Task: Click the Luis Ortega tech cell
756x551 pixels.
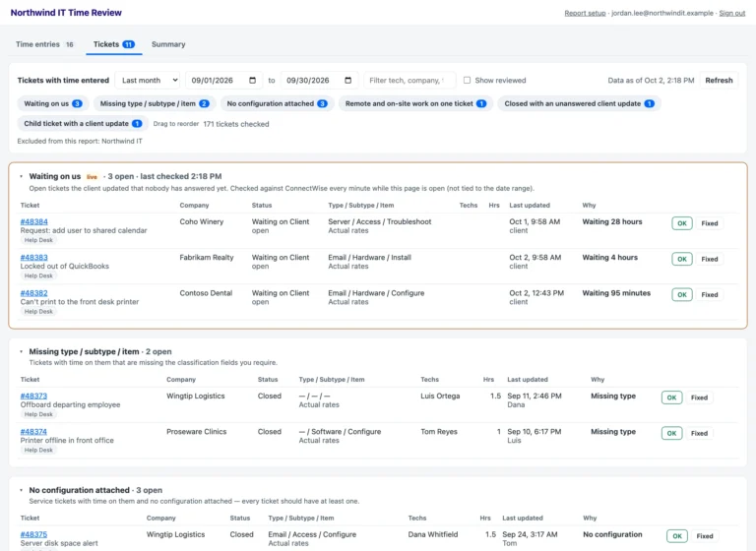Action: [x=440, y=396]
